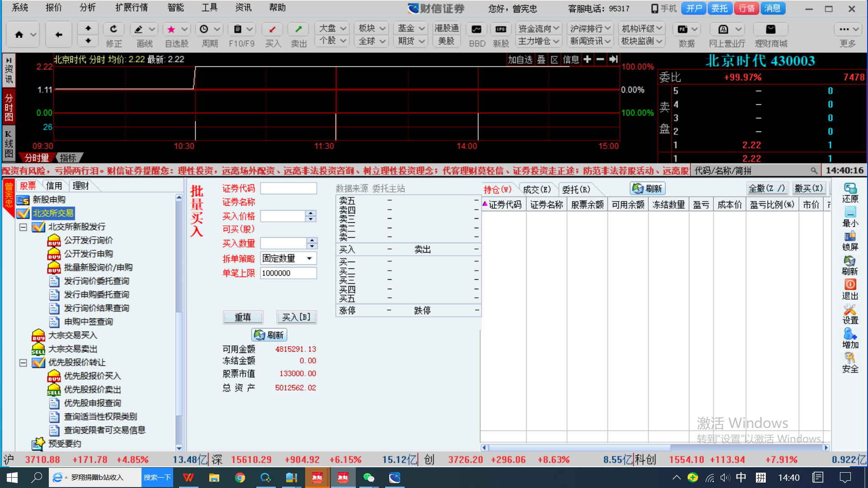Select the 画线 drawing tool icon
The height and width of the screenshot is (488, 868).
tap(139, 29)
